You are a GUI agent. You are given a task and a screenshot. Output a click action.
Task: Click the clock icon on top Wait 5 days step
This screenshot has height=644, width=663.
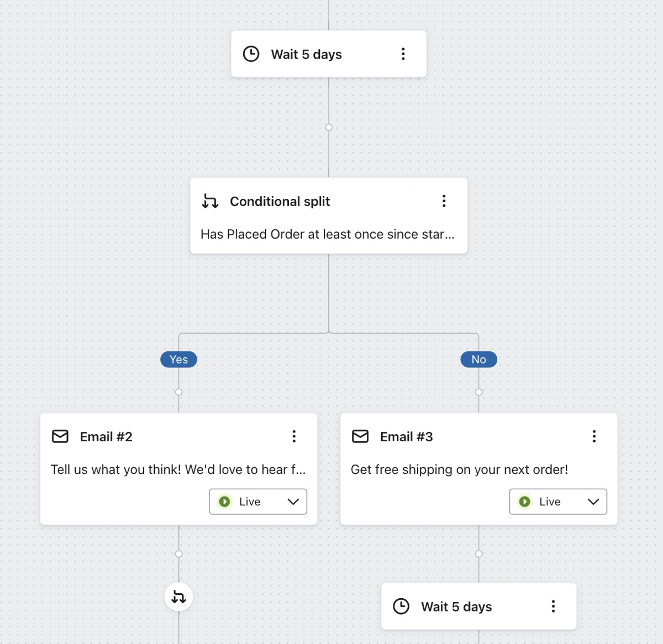251,54
